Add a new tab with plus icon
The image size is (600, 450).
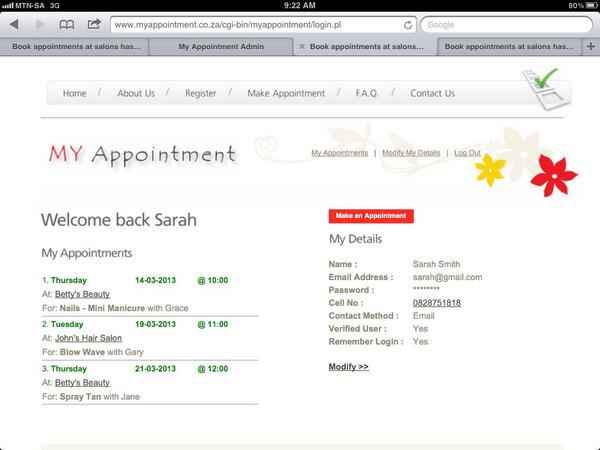click(590, 46)
